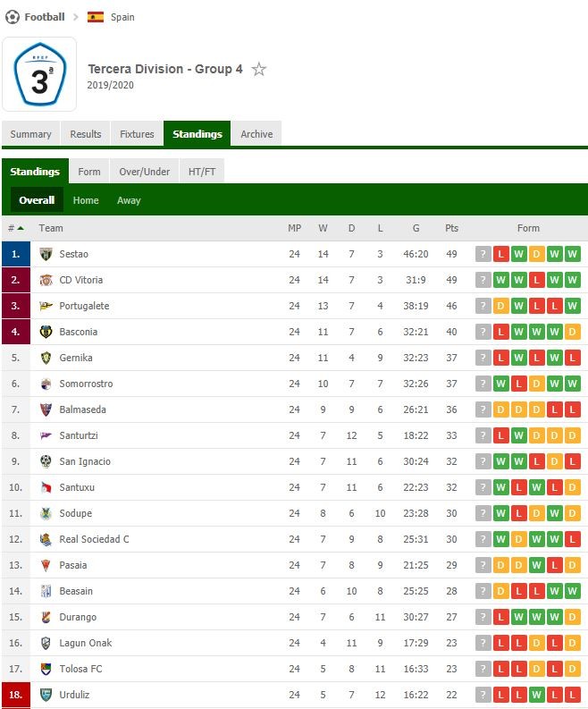Click the Basconia team crest

tap(46, 332)
